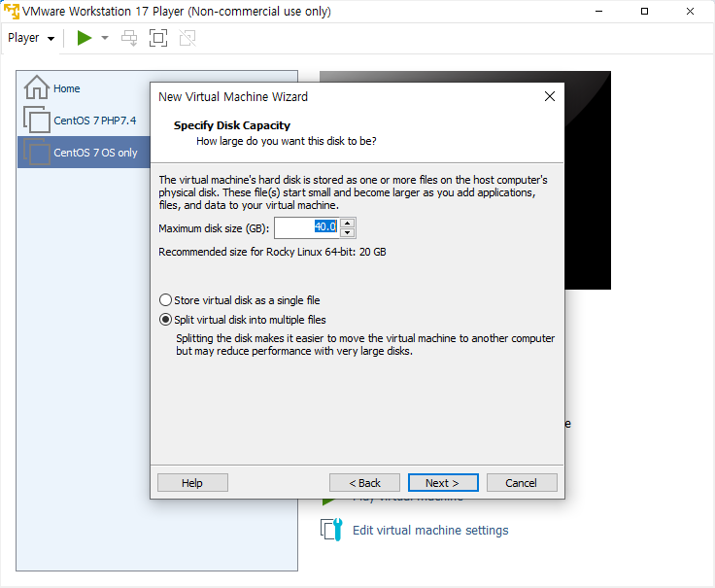715x588 pixels.
Task: Click the 'Maximum disk size (GB):' label
Action: click(x=214, y=228)
